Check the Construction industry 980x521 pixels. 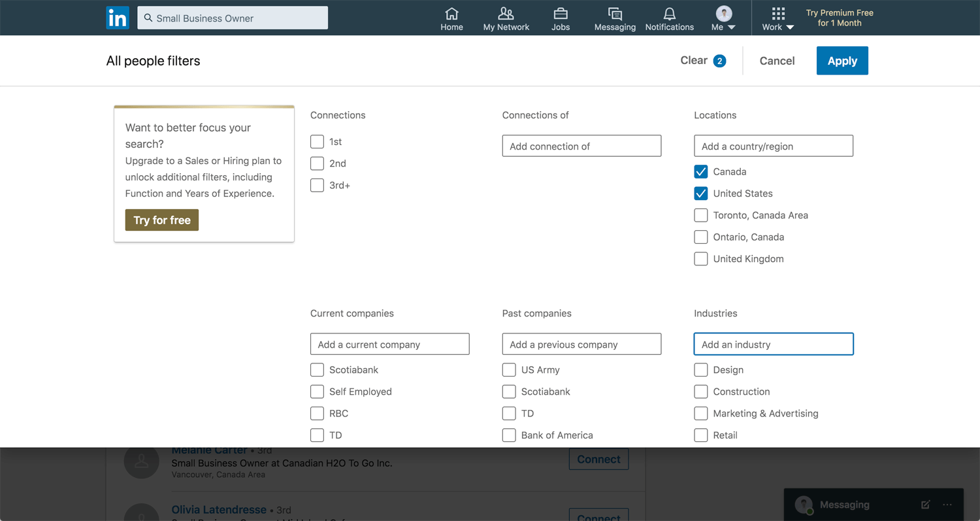point(701,392)
